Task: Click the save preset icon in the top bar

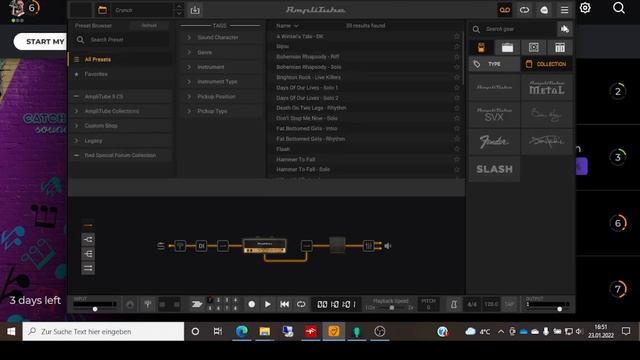Action: [195, 10]
